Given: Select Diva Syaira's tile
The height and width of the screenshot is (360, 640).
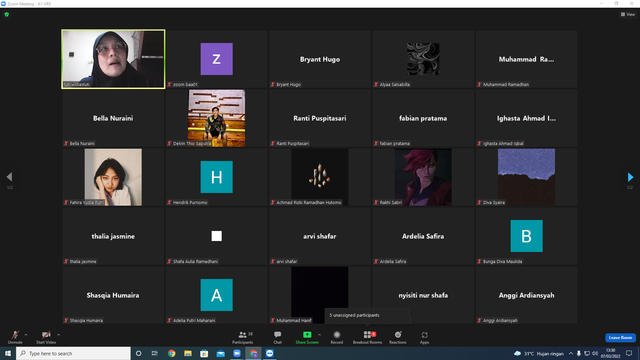Looking at the screenshot, I should 526,177.
